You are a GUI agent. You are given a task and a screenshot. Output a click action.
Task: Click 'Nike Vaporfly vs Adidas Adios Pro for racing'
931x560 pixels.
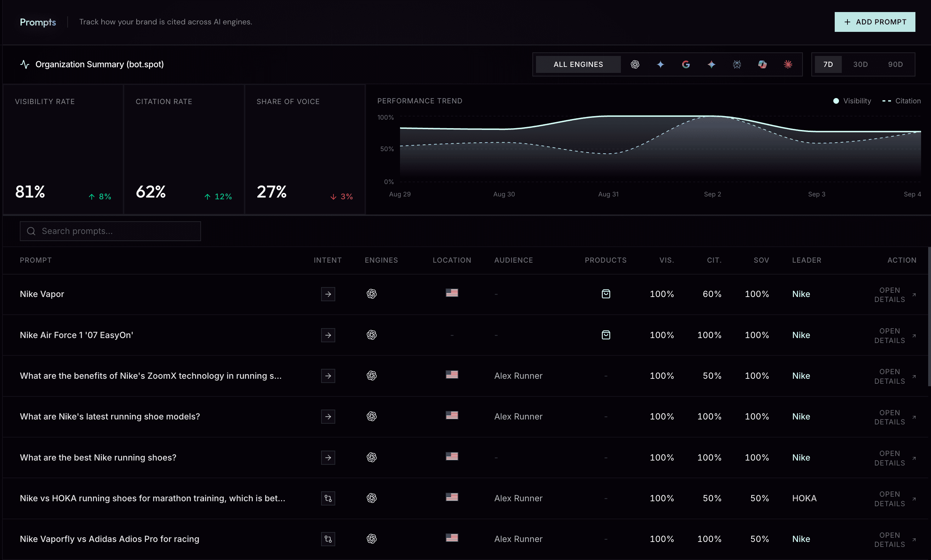click(109, 539)
